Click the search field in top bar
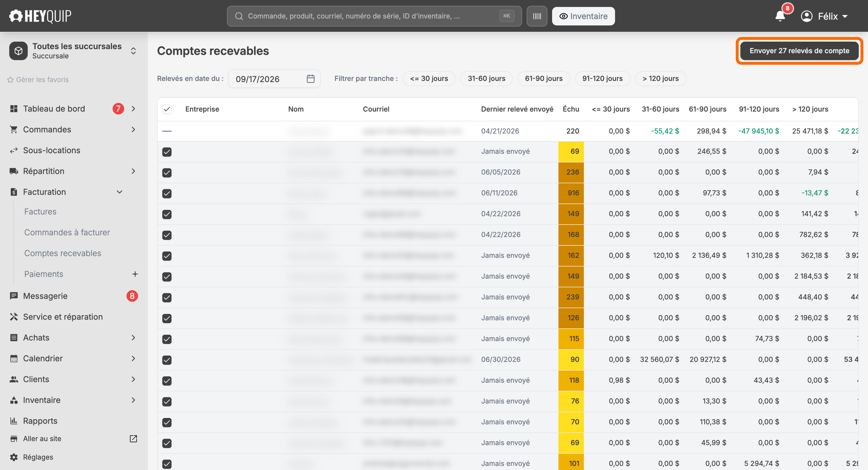 click(x=374, y=16)
